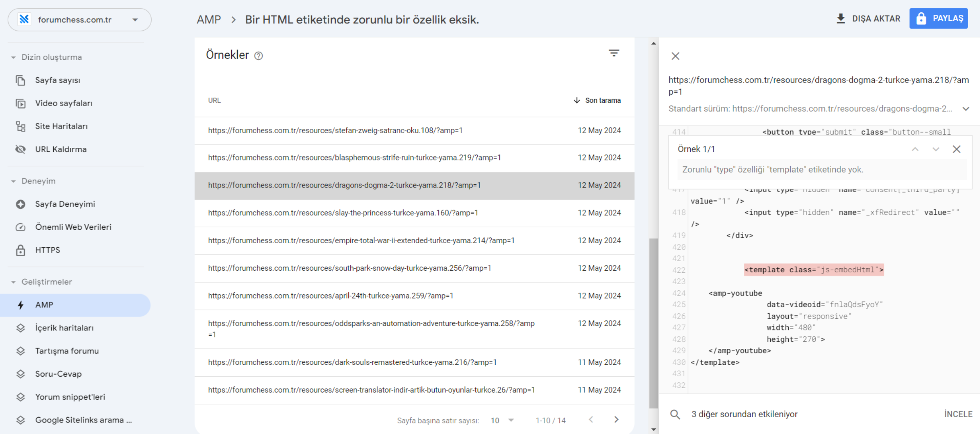The width and height of the screenshot is (980, 434).
Task: Click the Yorum snippet'leri layers icon
Action: pyautogui.click(x=20, y=397)
